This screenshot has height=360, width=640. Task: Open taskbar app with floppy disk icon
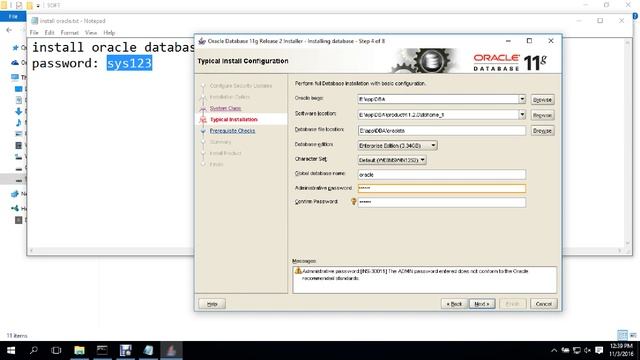point(125,350)
